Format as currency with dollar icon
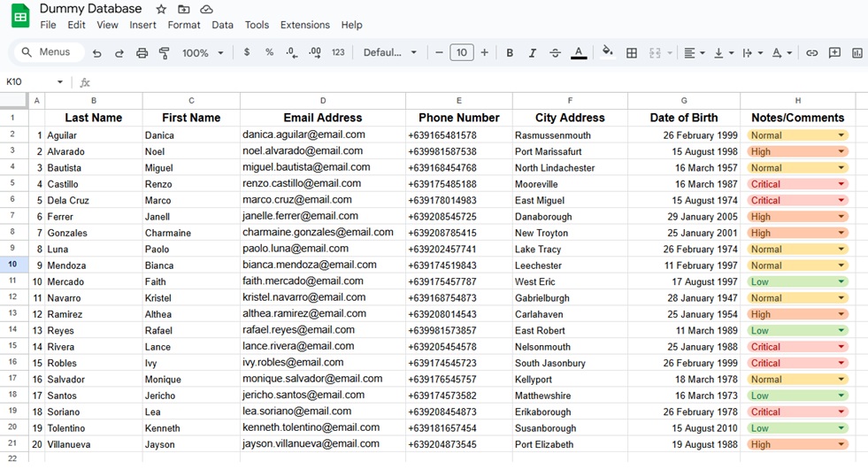 pyautogui.click(x=246, y=52)
